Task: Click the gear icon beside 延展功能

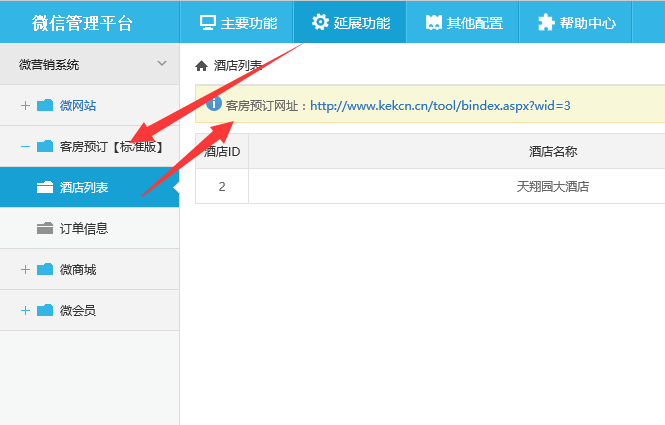Action: coord(320,22)
